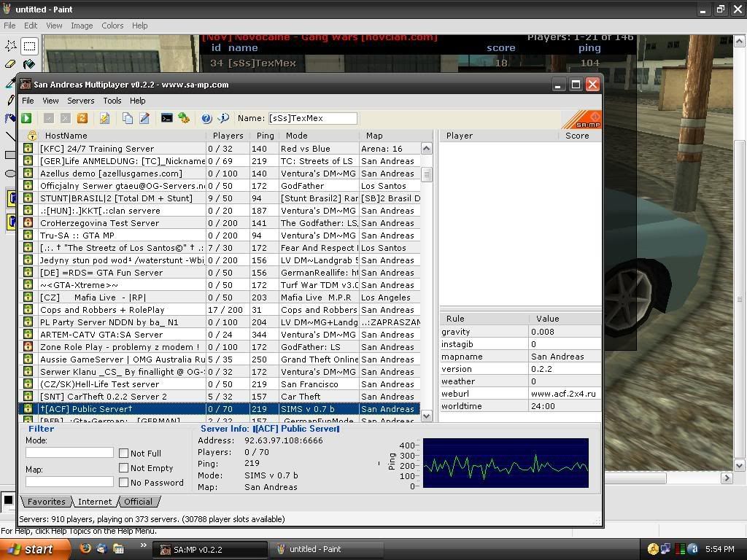Image resolution: width=747 pixels, height=560 pixels.
Task: Click the Add server checkmark icon
Action: click(x=49, y=118)
